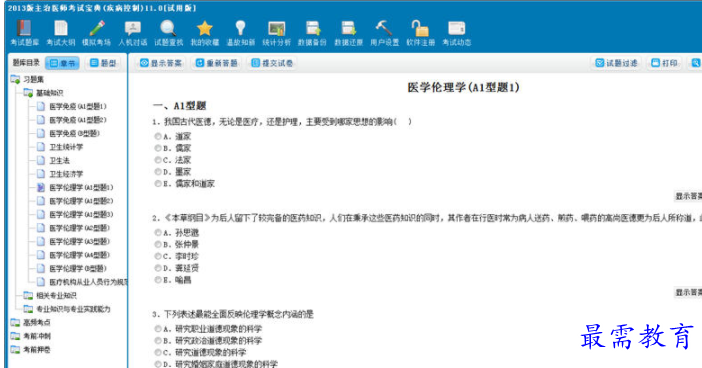Screen dimensions: 702x368
Task: Select option E 儒家和道家 for question 1
Action: [158, 184]
